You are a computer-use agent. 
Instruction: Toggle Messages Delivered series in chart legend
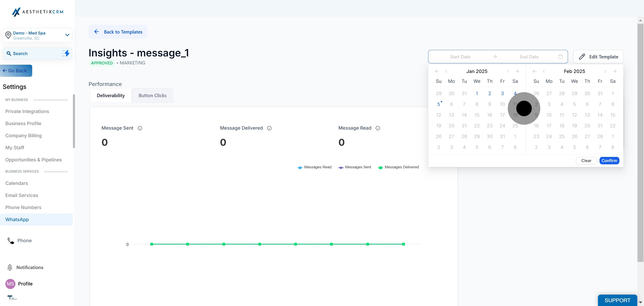coord(398,167)
